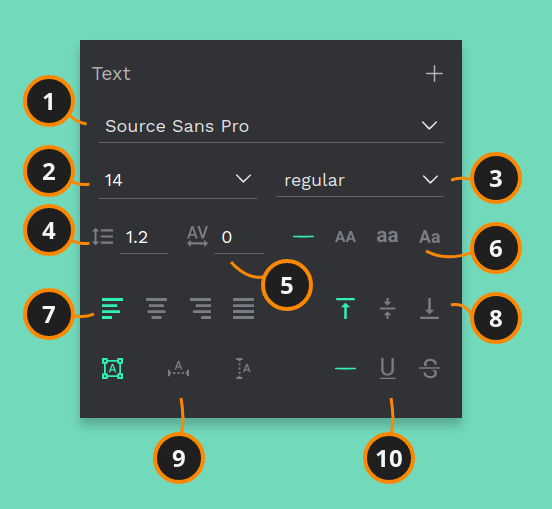Select auto width text icon
This screenshot has width=552, height=509.
click(x=178, y=369)
